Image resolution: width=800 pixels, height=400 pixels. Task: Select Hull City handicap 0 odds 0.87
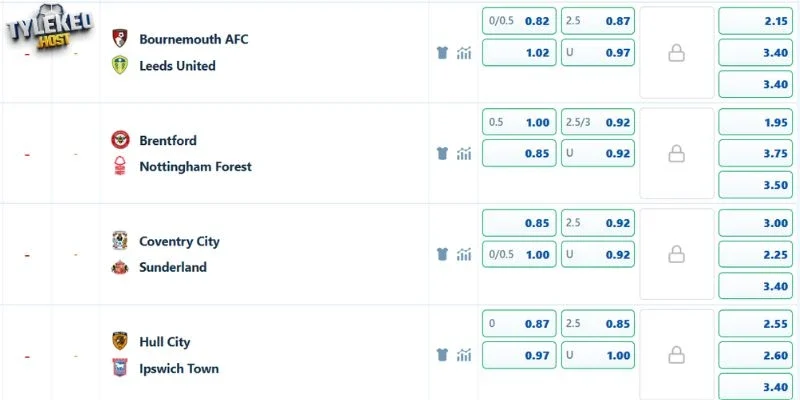[519, 324]
